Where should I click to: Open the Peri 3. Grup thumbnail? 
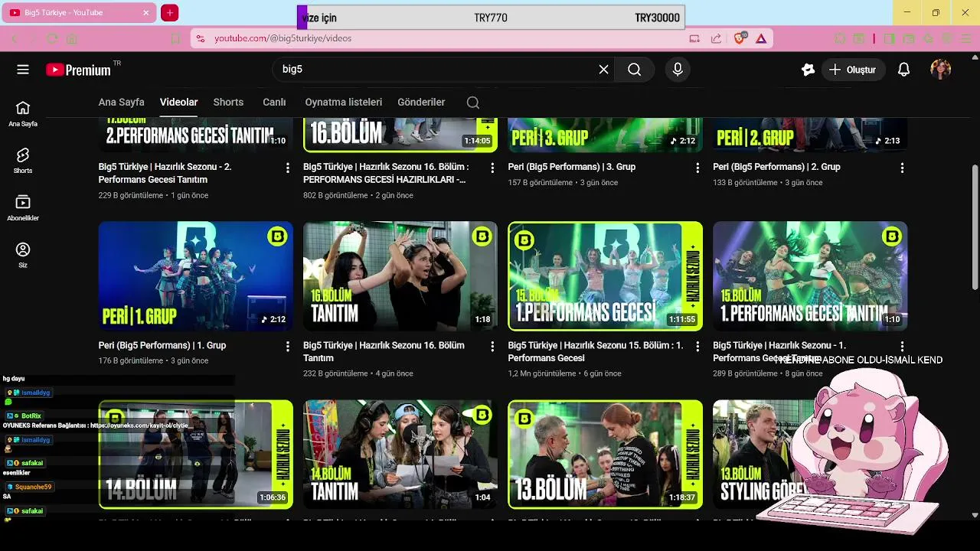coord(606,135)
